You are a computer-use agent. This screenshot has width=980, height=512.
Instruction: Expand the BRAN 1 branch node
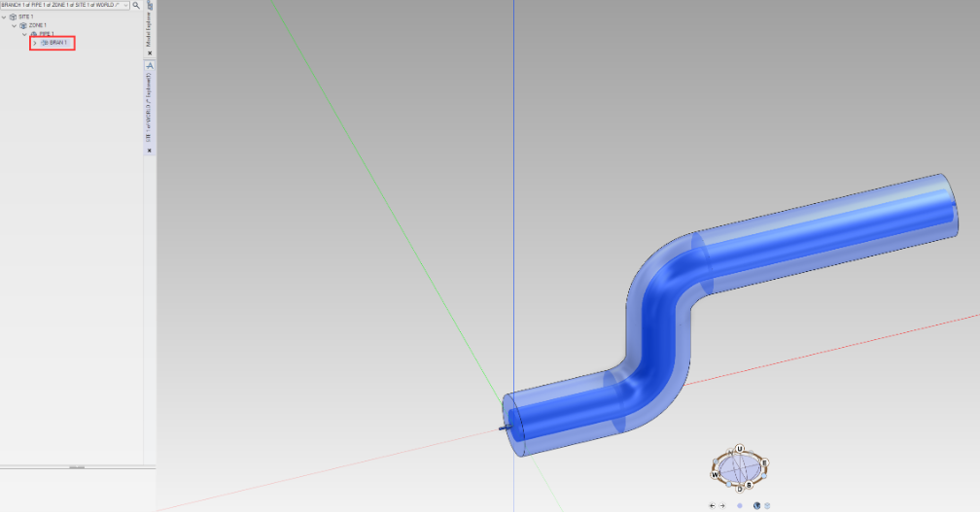click(x=35, y=43)
